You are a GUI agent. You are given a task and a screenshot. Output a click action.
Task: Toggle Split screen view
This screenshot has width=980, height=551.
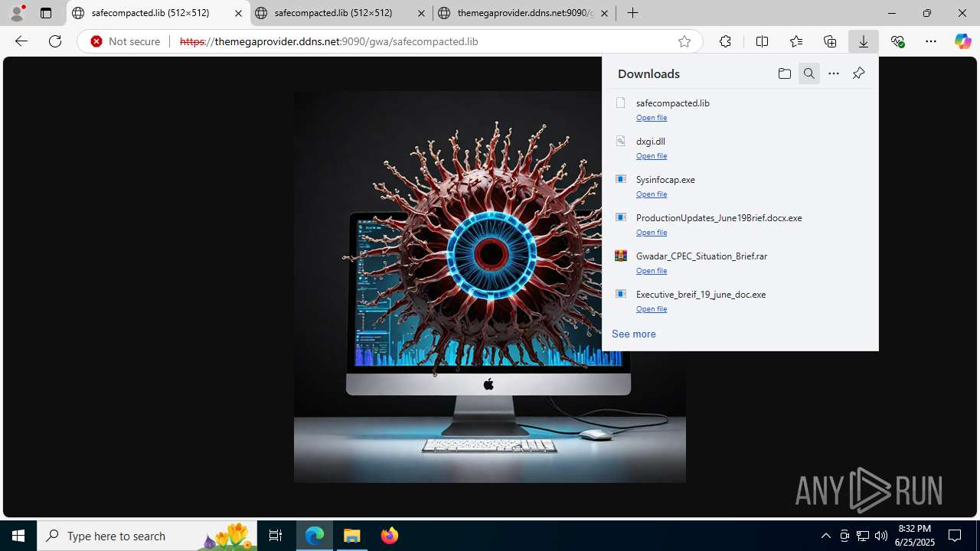762,41
